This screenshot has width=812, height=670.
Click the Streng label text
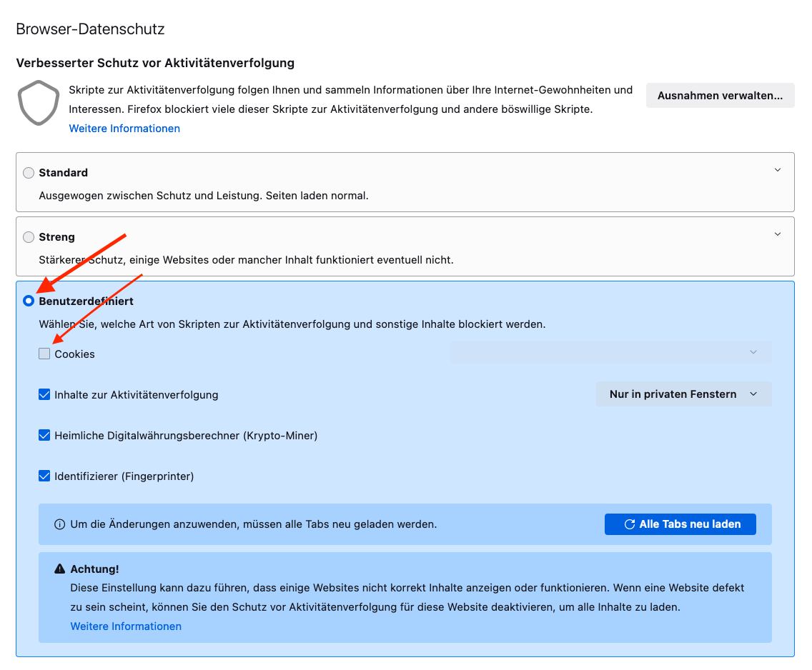pos(57,237)
